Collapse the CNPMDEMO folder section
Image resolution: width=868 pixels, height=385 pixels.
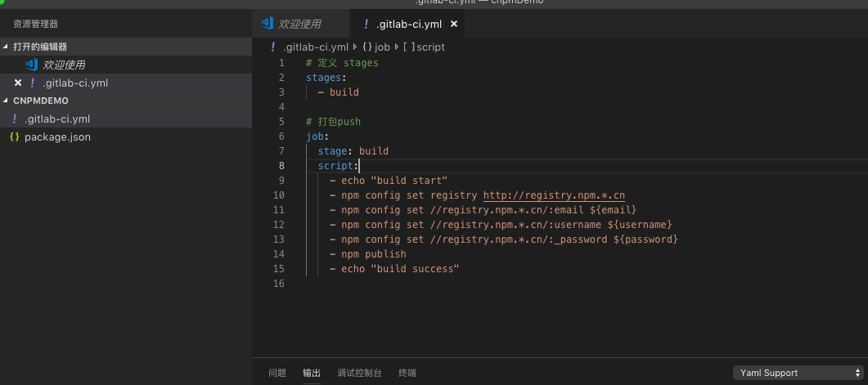tap(7, 101)
